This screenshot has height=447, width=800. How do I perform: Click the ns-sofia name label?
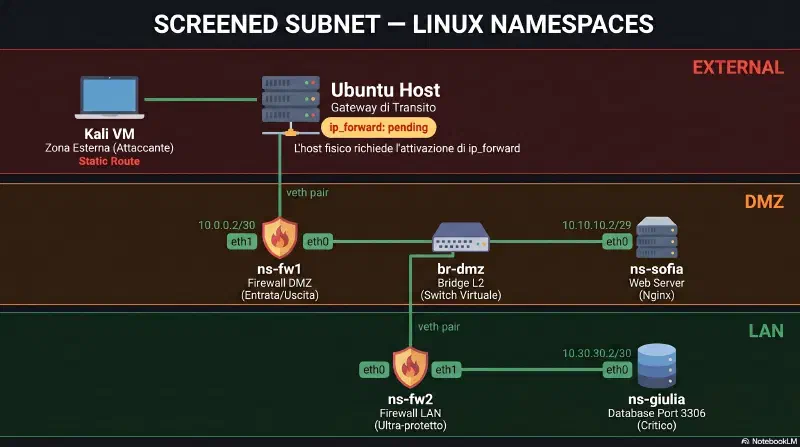657,269
